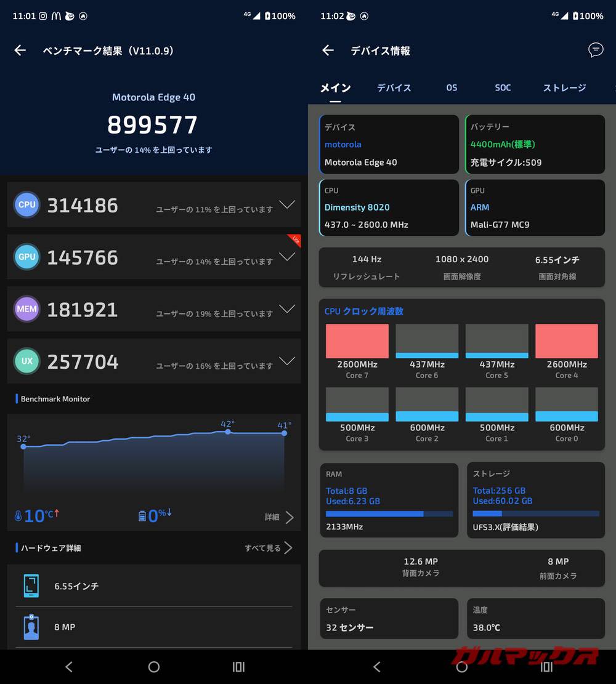Image resolution: width=616 pixels, height=684 pixels.
Task: Expand the GPU score 145766 details
Action: click(287, 257)
